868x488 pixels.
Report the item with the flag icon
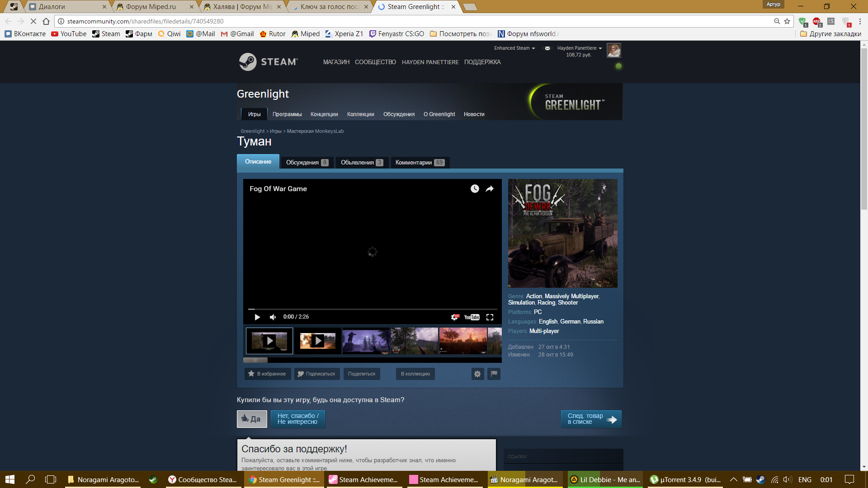click(494, 374)
